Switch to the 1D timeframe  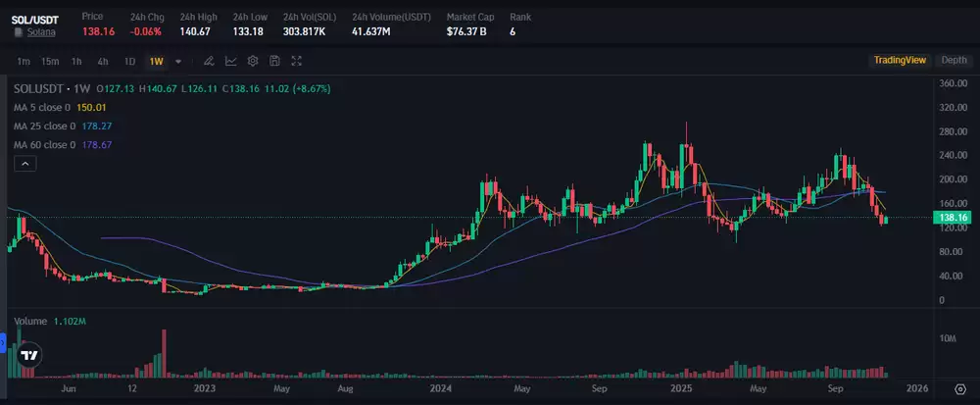click(x=129, y=61)
